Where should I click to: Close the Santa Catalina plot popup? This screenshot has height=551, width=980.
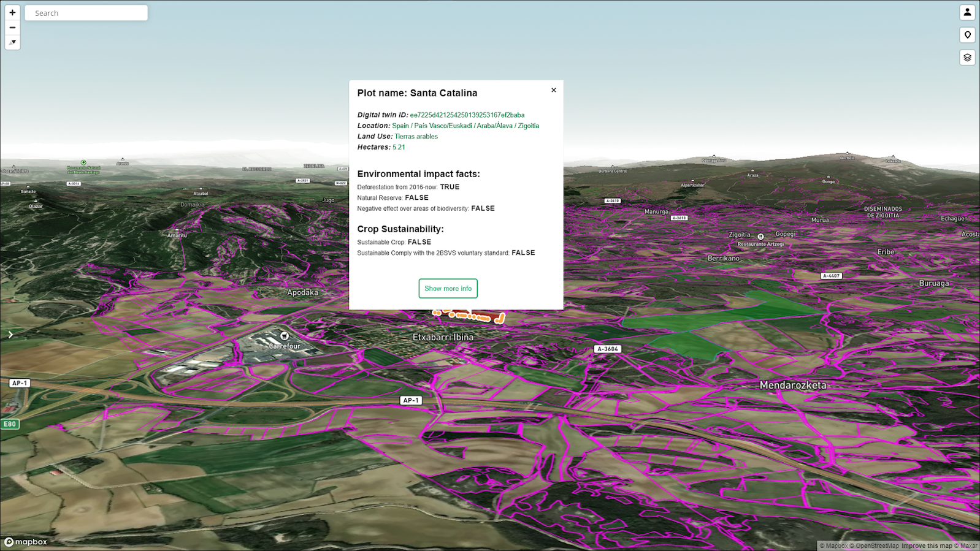pyautogui.click(x=553, y=90)
